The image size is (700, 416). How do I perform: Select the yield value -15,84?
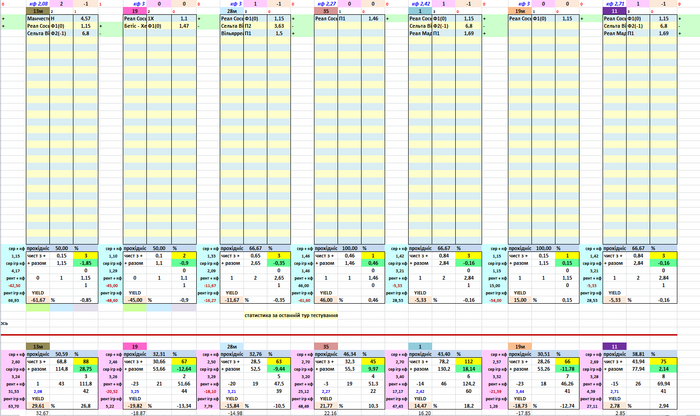point(232,406)
